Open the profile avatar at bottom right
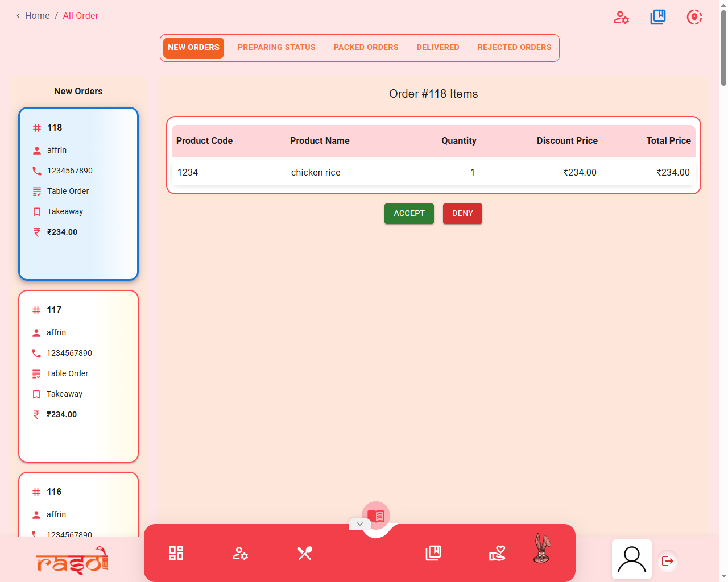 (632, 559)
